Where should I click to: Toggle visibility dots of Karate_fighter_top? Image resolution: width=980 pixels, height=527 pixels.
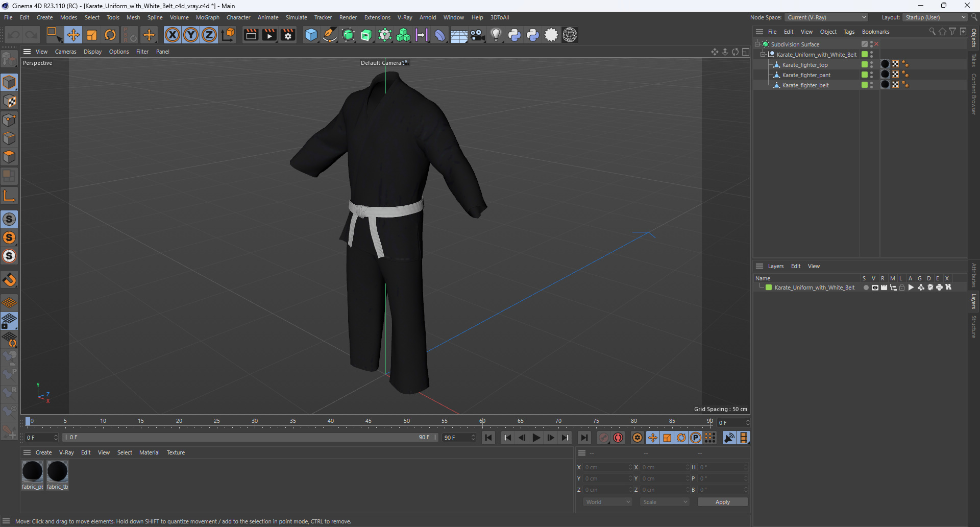871,65
